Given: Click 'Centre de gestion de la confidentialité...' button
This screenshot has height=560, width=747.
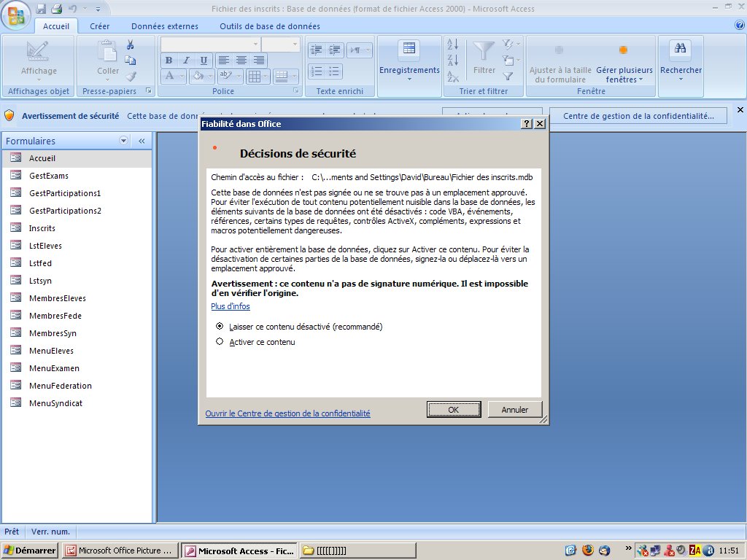Looking at the screenshot, I should click(x=638, y=116).
